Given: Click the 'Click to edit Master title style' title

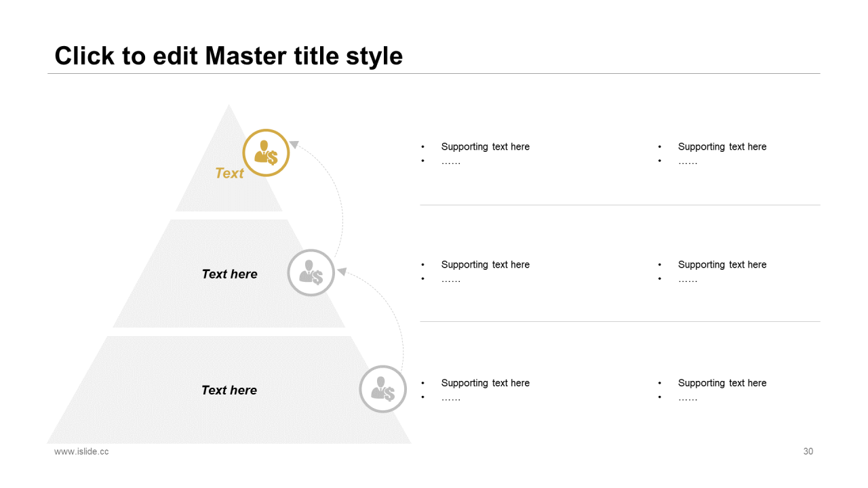Looking at the screenshot, I should 229,56.
